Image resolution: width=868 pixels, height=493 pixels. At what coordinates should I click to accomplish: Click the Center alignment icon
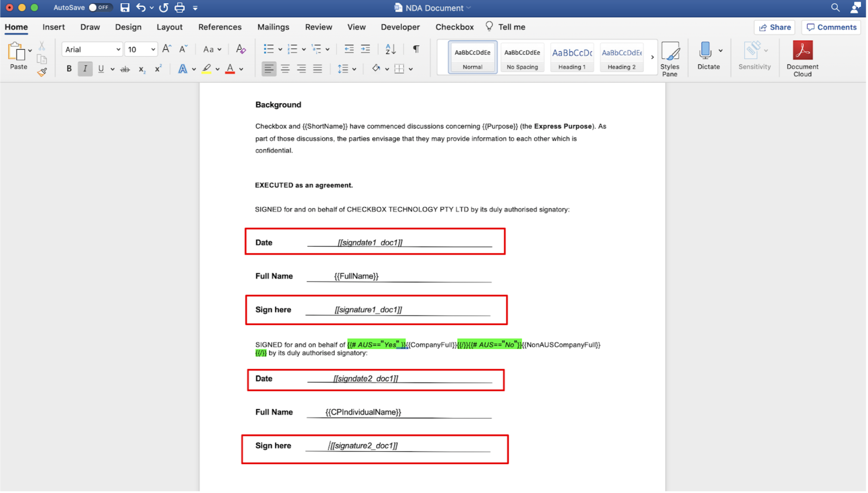point(285,69)
